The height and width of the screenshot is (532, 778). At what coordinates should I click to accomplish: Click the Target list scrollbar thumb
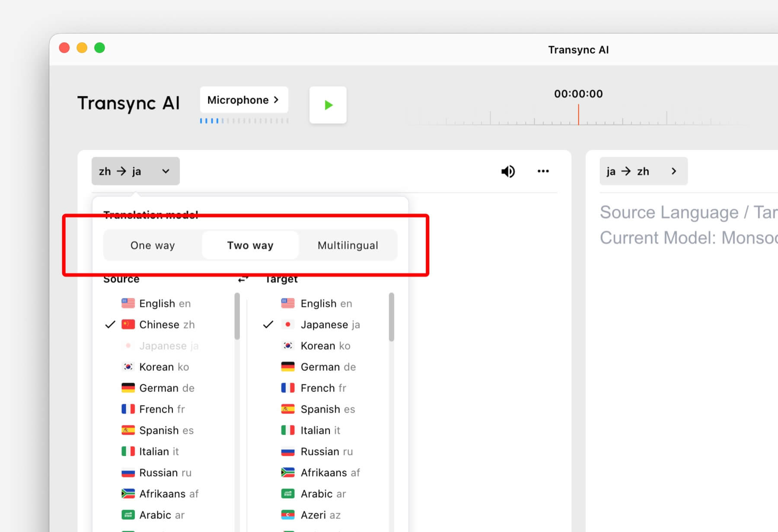[391, 317]
